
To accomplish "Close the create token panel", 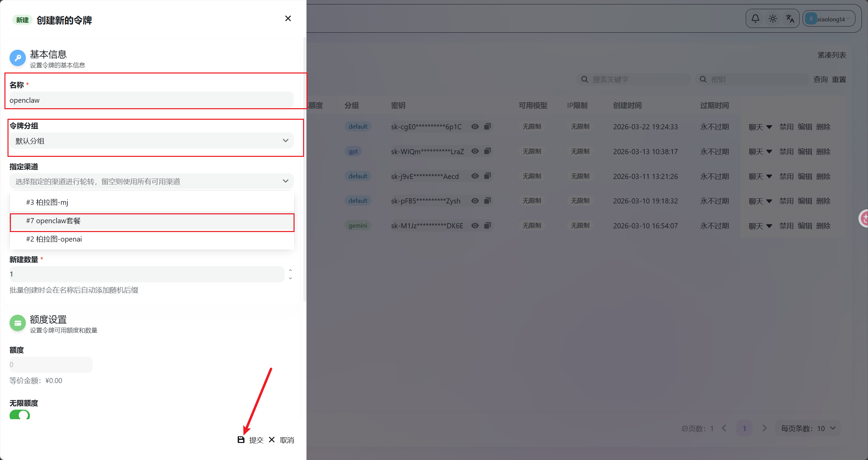I will click(288, 18).
